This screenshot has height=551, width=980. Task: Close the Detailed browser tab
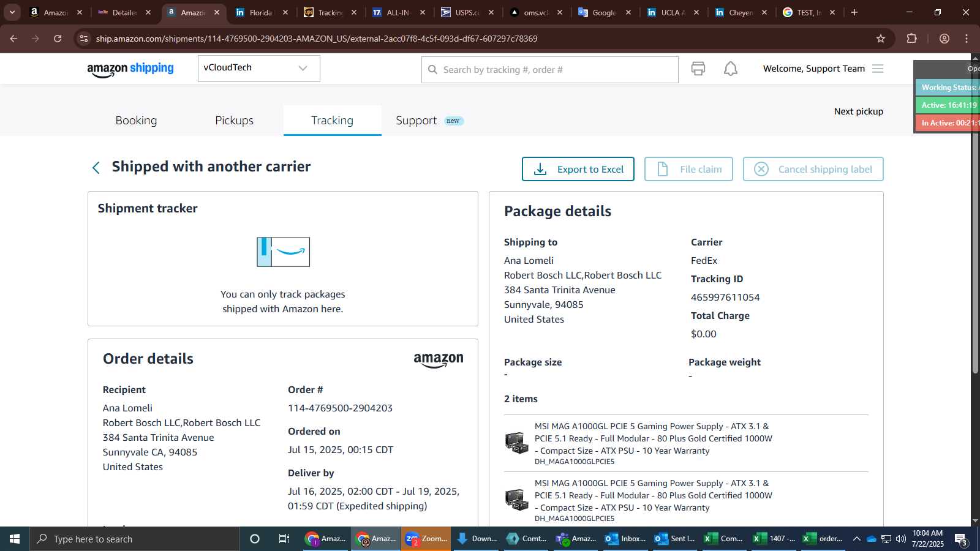(148, 12)
